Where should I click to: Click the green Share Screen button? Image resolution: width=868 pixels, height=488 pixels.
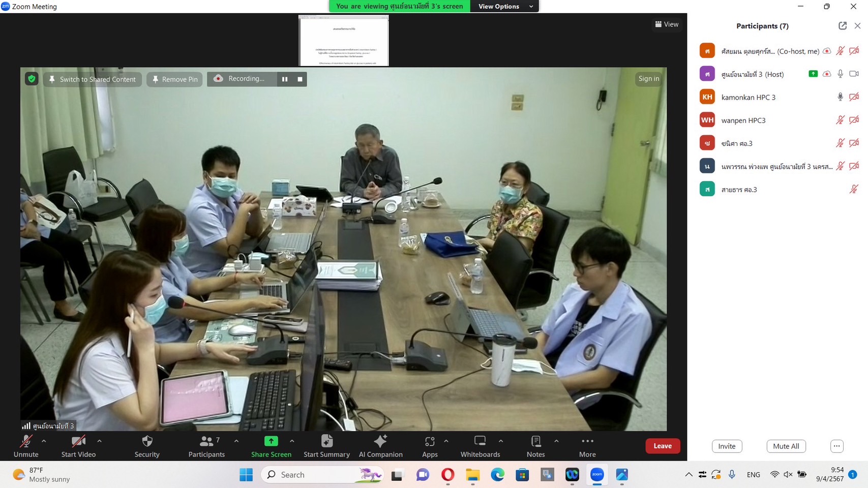pyautogui.click(x=271, y=446)
